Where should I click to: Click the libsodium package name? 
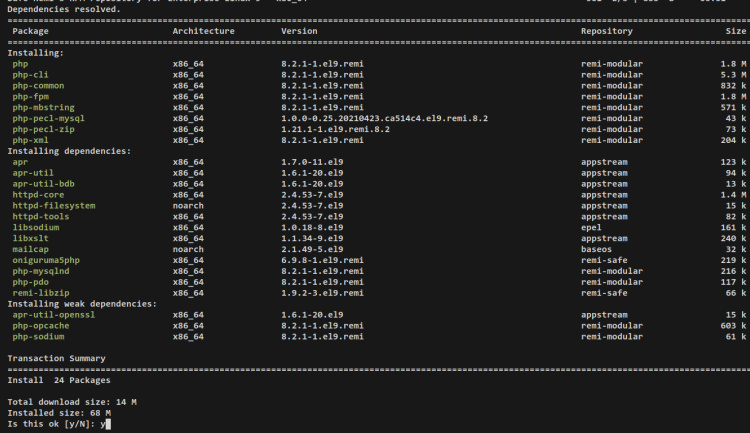pos(34,227)
